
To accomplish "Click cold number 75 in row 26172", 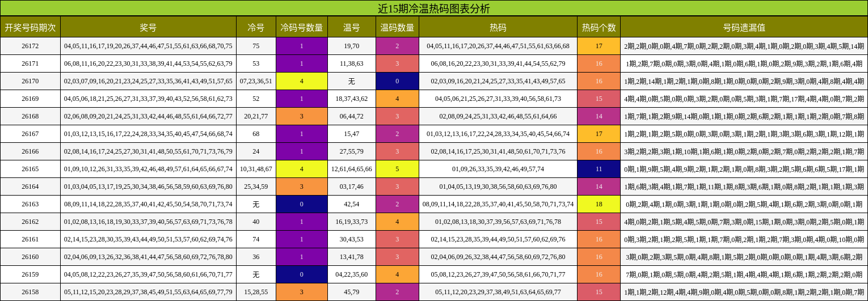I will (x=256, y=46).
